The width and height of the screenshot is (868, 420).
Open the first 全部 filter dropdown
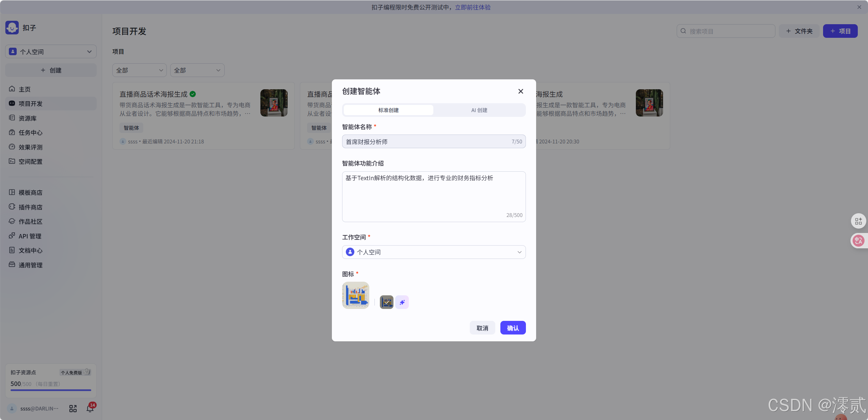(139, 70)
